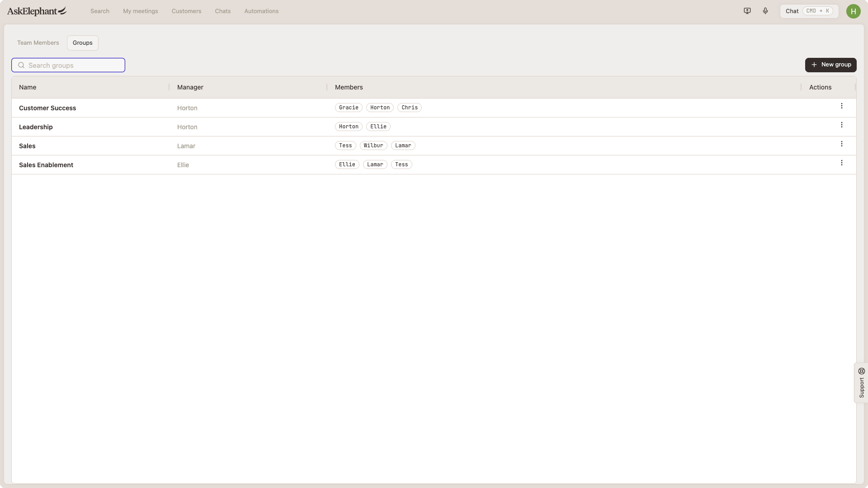This screenshot has width=868, height=488.
Task: Select the Groups tab
Action: click(x=83, y=43)
